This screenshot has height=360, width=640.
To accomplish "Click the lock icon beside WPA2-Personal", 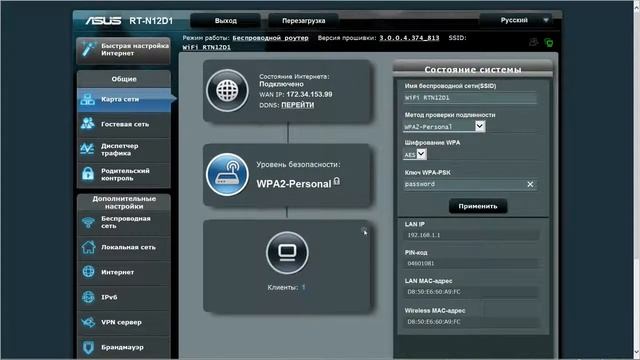I will coord(337,181).
